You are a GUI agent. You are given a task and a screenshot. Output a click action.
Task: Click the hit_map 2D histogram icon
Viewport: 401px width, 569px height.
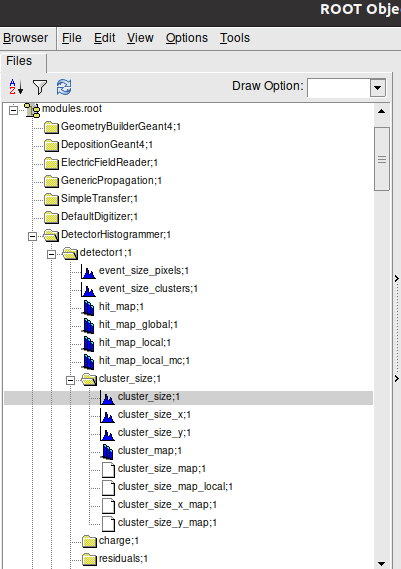[89, 307]
